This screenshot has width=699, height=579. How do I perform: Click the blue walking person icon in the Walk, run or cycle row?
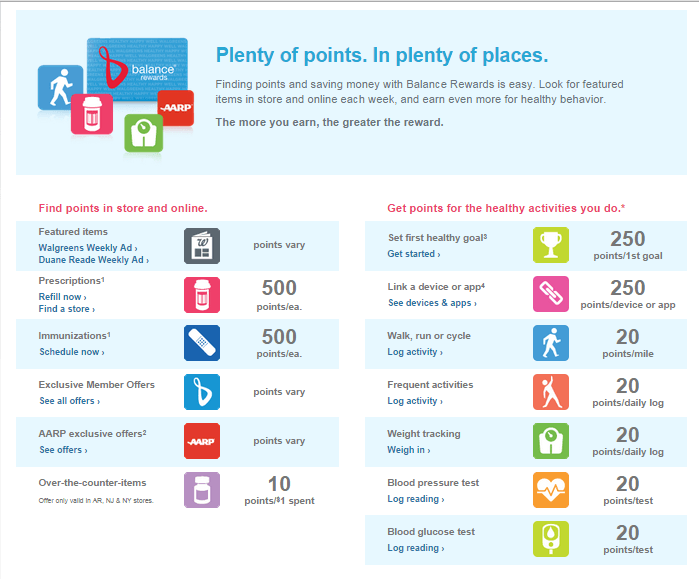[x=551, y=343]
